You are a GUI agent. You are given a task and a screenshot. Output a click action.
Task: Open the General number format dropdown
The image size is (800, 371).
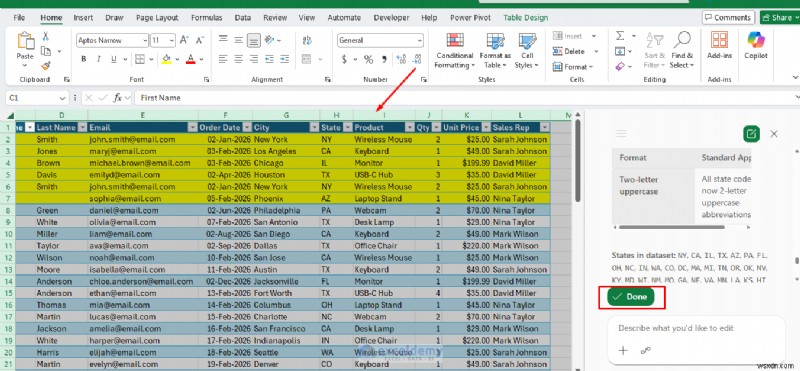pyautogui.click(x=420, y=40)
